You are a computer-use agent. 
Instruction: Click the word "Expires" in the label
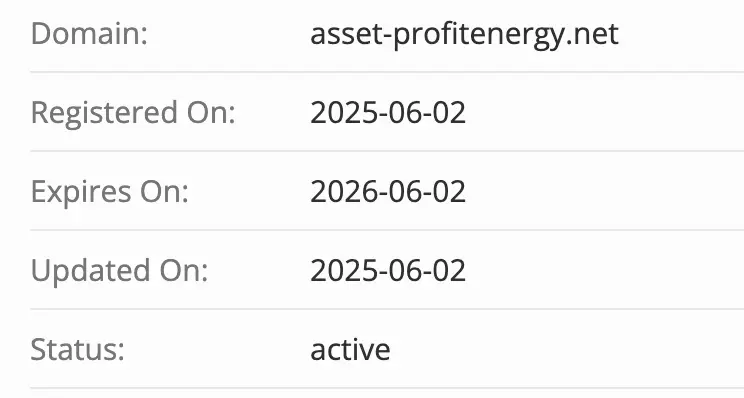coord(81,193)
